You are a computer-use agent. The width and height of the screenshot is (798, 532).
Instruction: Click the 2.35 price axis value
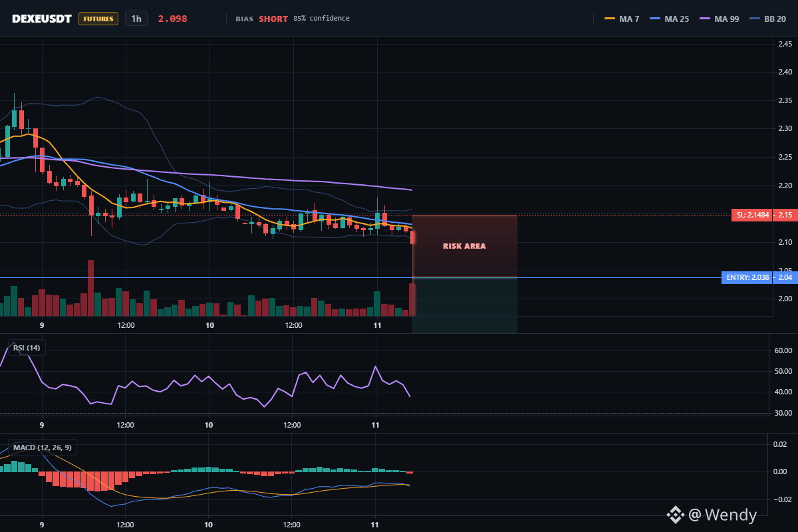coord(785,100)
